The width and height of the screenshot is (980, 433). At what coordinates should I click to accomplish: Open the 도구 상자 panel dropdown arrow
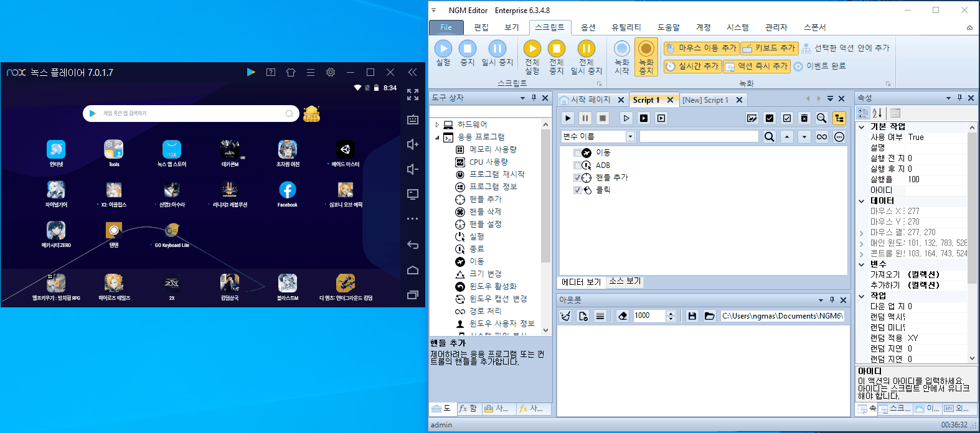522,98
